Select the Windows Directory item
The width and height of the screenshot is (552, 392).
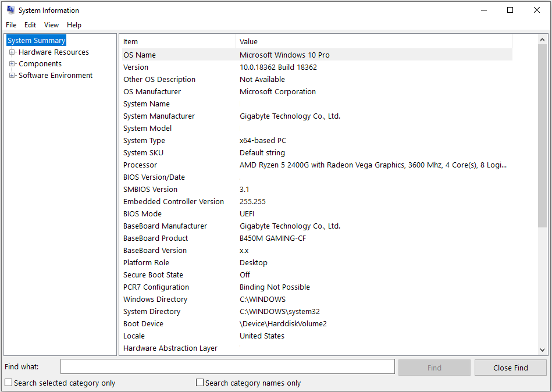155,300
